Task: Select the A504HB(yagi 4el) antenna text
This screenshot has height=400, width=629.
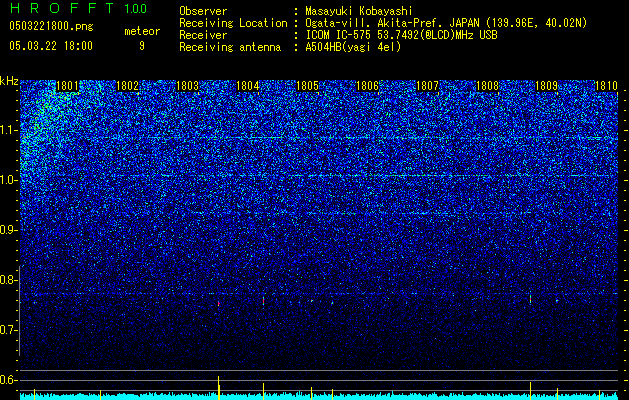Action: pos(353,47)
